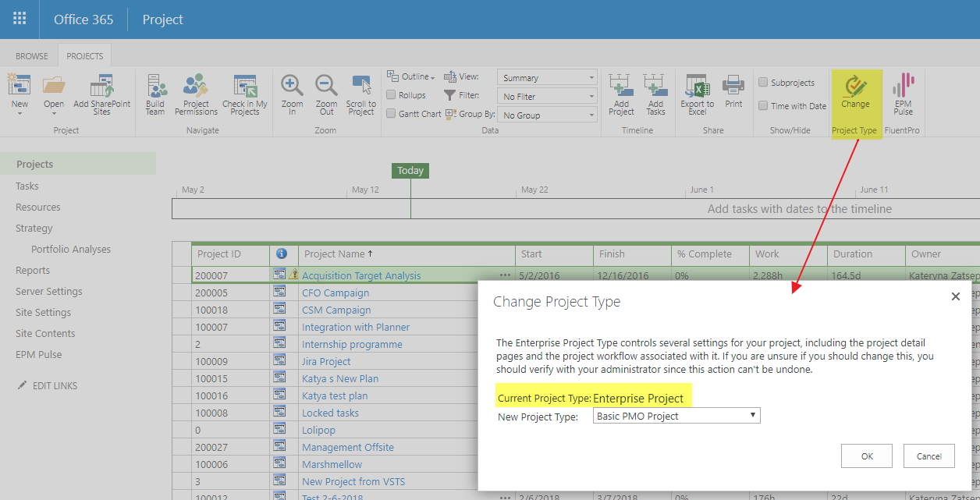
Task: Click the project icon in Jira Project row
Action: pos(279,360)
